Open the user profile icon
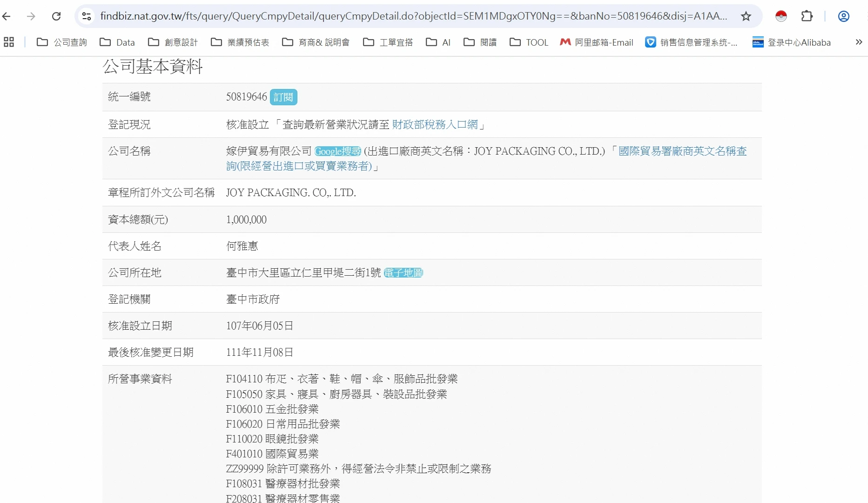 coord(843,16)
